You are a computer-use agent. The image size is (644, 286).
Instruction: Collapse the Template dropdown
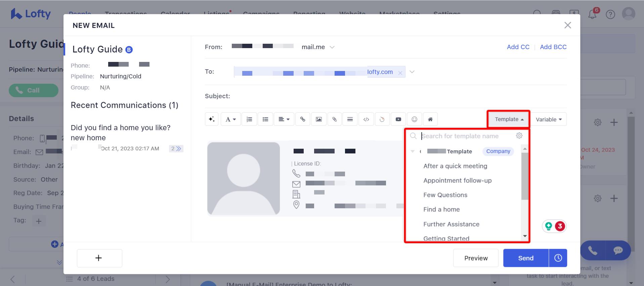509,119
